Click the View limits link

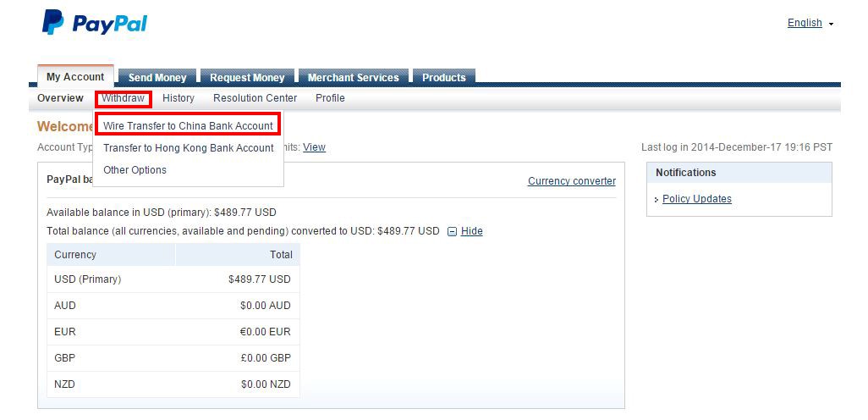[314, 147]
